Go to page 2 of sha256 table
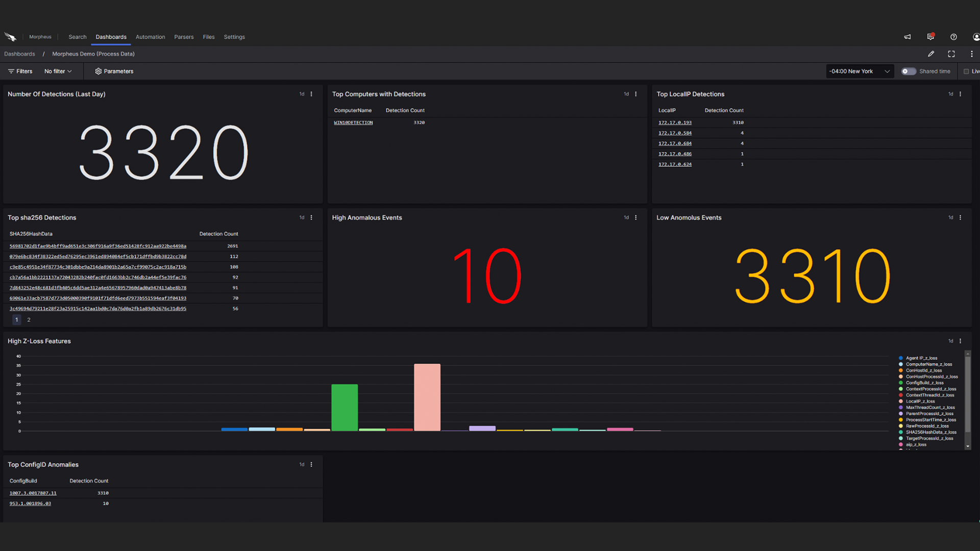This screenshot has height=551, width=980. point(29,320)
